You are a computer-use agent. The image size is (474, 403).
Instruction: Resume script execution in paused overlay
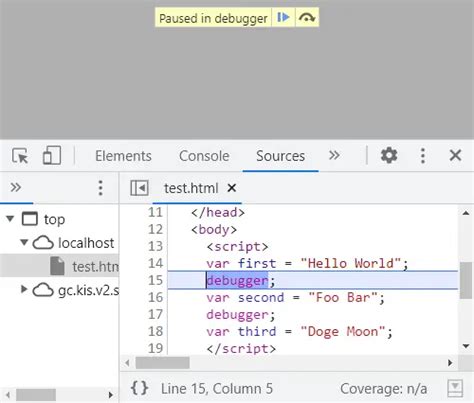point(283,17)
